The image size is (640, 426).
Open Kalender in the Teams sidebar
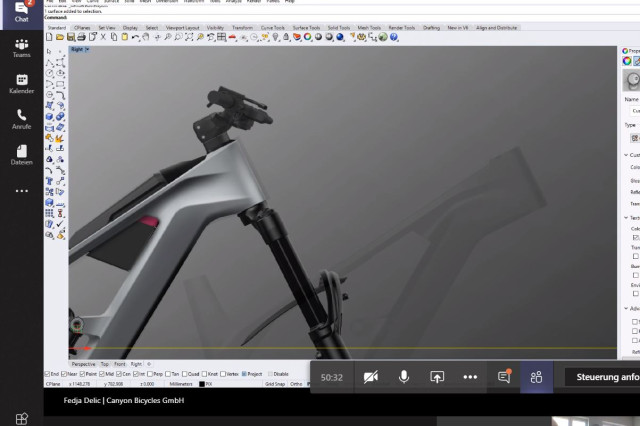21,84
